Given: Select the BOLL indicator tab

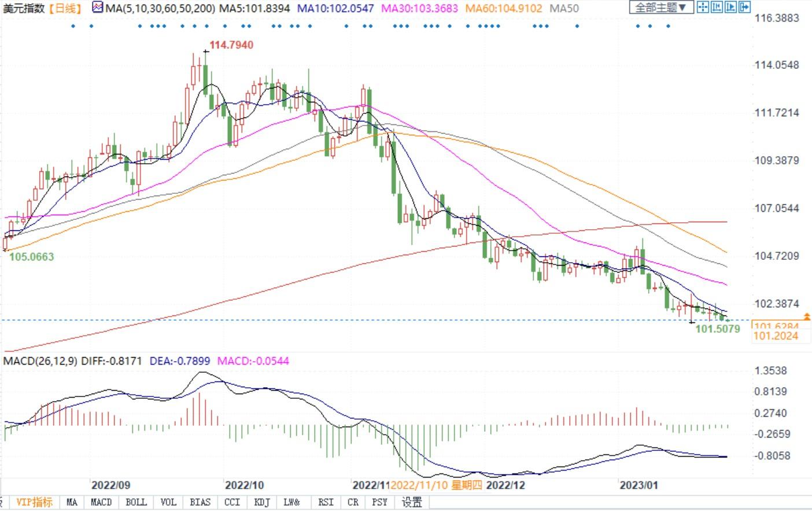Looking at the screenshot, I should (136, 502).
